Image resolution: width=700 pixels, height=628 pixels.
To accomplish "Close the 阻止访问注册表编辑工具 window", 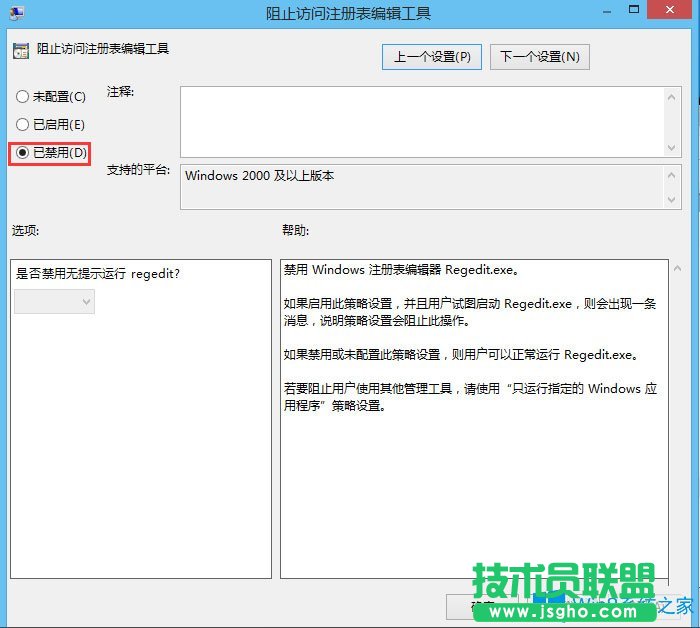I will [x=670, y=10].
